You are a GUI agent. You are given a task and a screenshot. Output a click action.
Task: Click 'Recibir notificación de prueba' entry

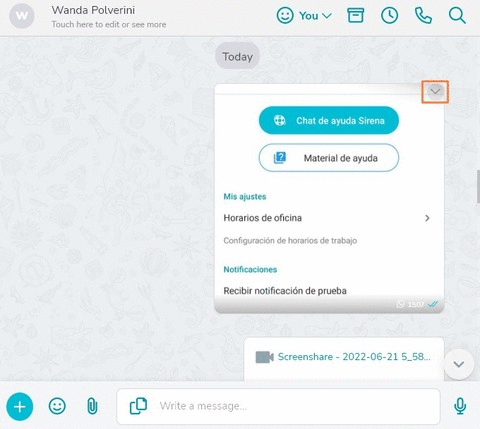pyautogui.click(x=285, y=291)
